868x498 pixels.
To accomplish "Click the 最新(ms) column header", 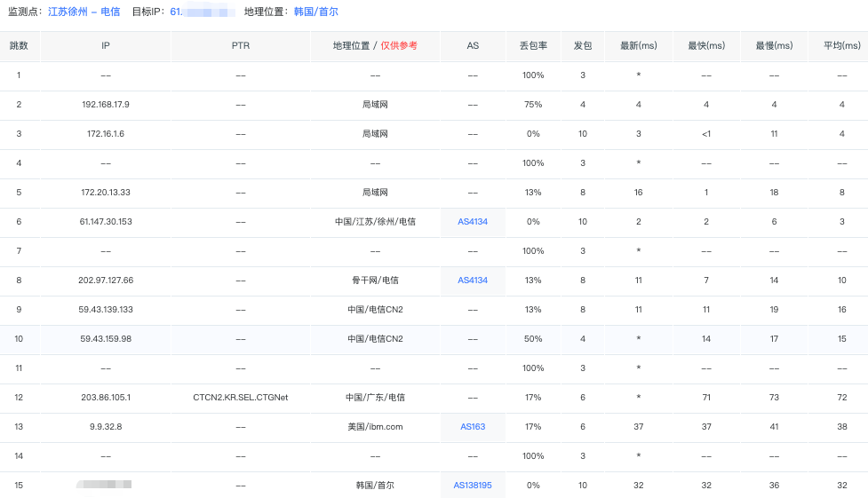I will coord(638,45).
